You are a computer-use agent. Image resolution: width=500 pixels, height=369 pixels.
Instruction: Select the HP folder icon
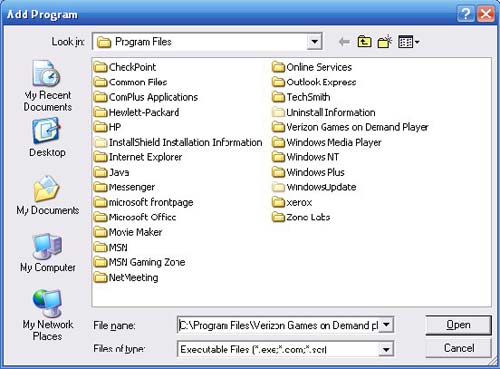click(100, 127)
